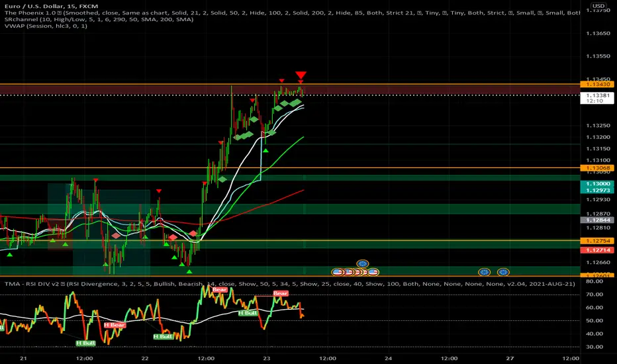Click the leftmost red diamond marker
Viewport: 617px width, 364px height.
116,236
